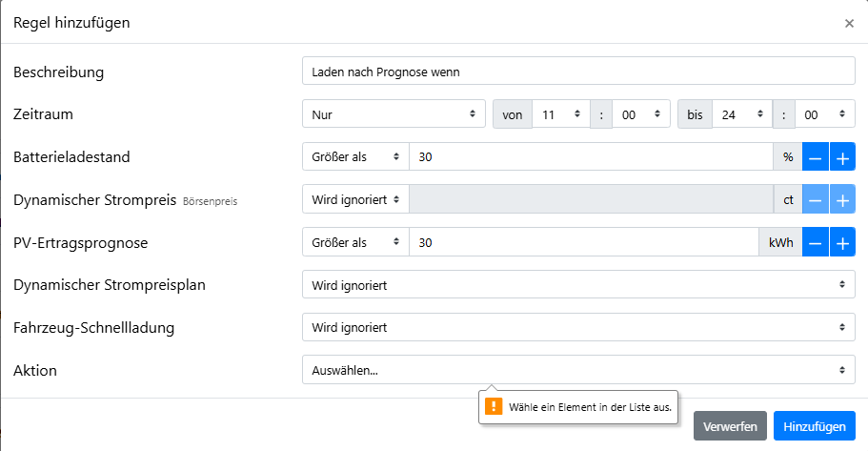Open the 'von' minutes dropdown
The width and height of the screenshot is (868, 451).
[641, 114]
